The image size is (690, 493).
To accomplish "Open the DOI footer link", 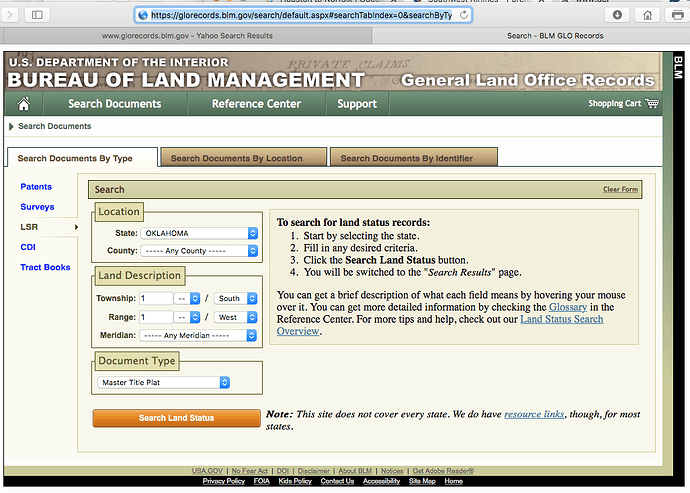I will click(x=283, y=471).
